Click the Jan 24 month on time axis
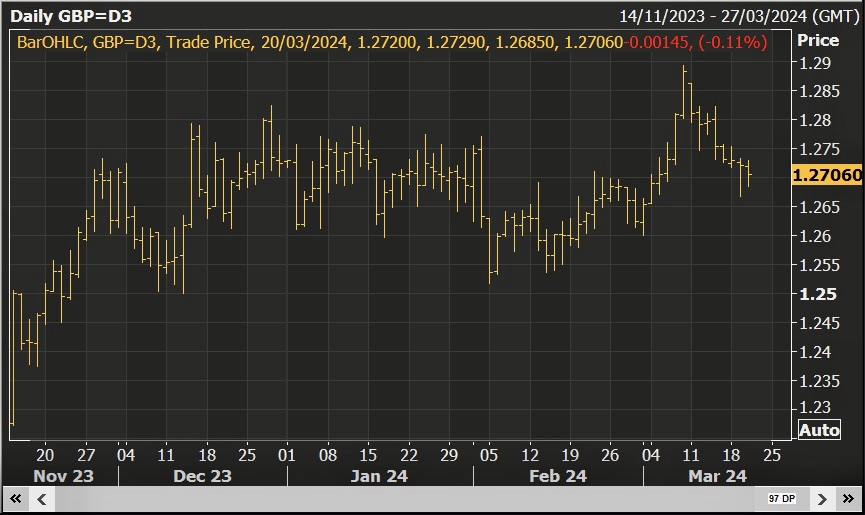 [379, 476]
